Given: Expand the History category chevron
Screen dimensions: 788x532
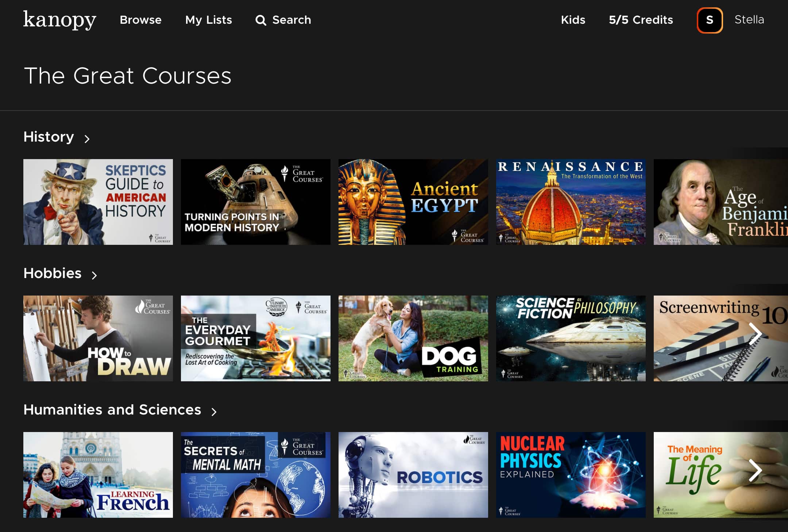Looking at the screenshot, I should pos(87,139).
